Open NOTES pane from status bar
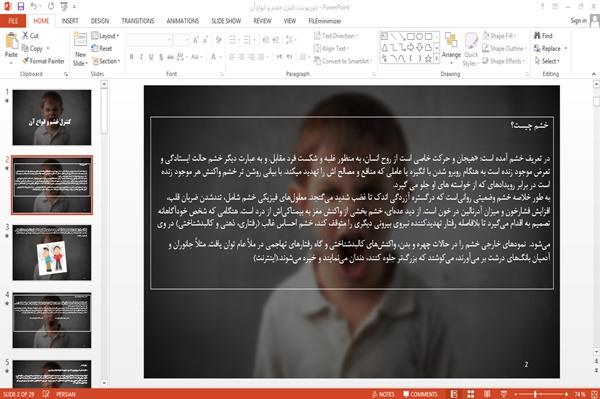Image resolution: width=600 pixels, height=399 pixels. 383,394
